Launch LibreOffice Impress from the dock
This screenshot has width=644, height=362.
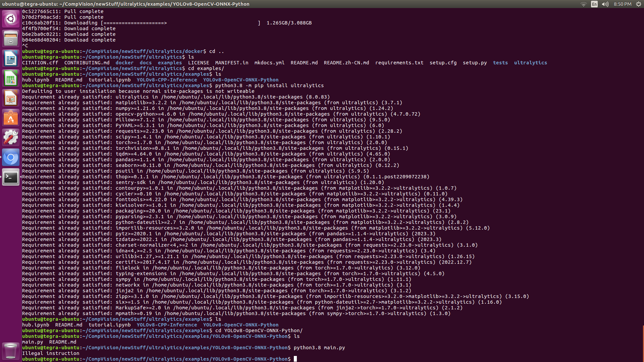coord(11,98)
